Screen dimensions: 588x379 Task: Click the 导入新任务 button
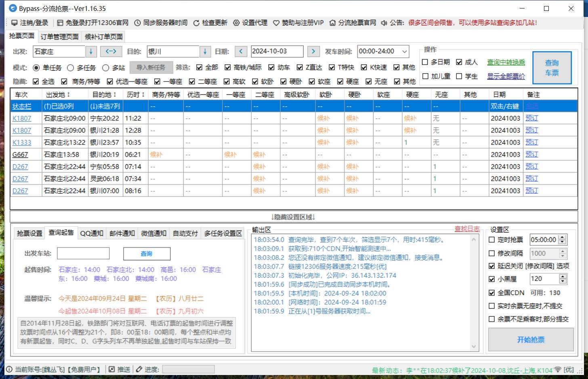click(151, 67)
